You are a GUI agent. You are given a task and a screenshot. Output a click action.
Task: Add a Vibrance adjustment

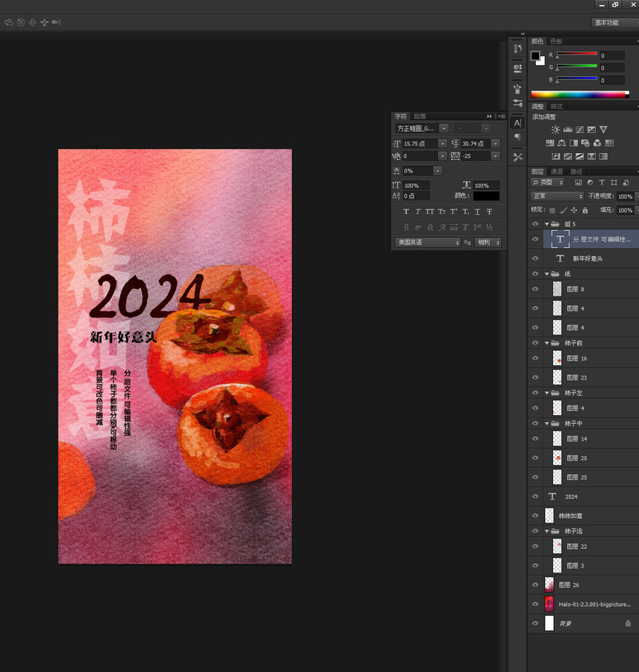click(x=603, y=129)
